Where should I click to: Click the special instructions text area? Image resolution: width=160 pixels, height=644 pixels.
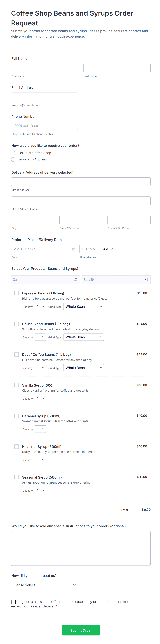[x=81, y=548]
